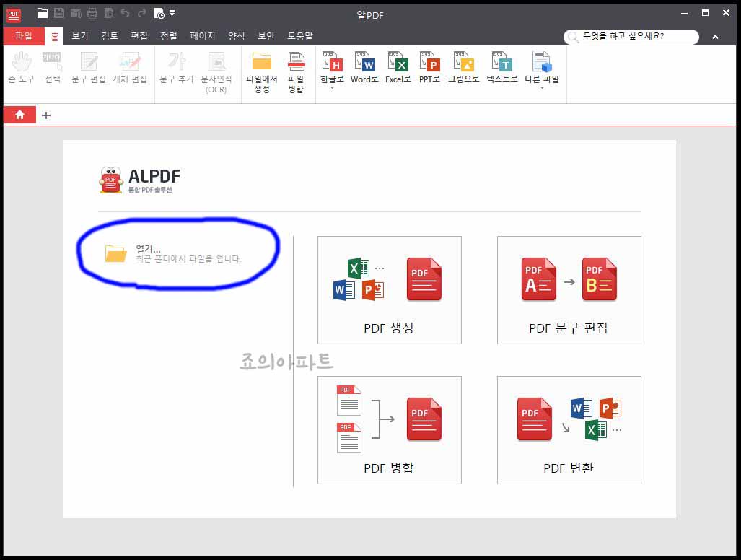Click the PDF 변환 convert tile
The width and height of the screenshot is (741, 560).
[569, 429]
